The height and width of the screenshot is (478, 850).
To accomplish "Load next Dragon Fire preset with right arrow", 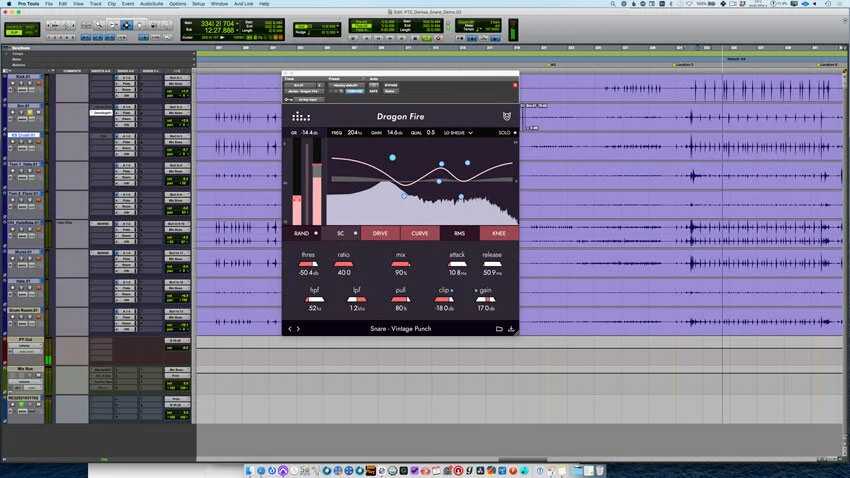I will pyautogui.click(x=298, y=328).
